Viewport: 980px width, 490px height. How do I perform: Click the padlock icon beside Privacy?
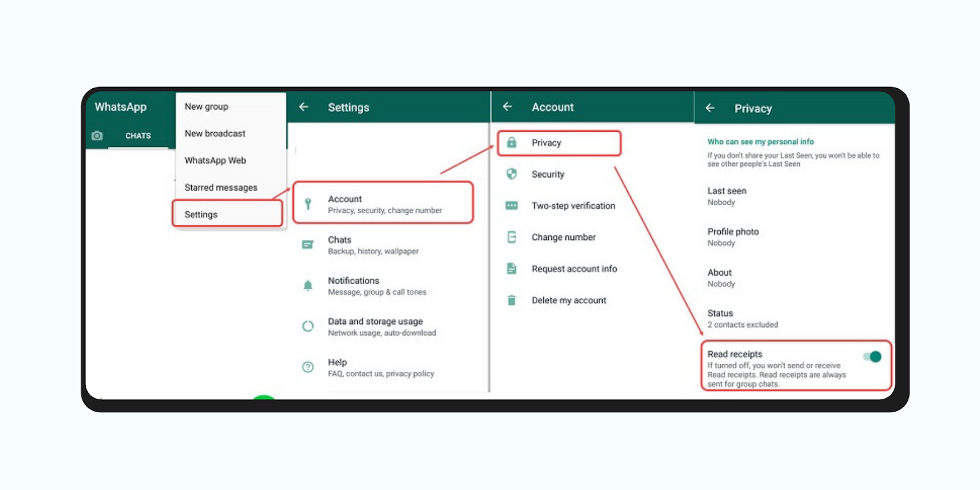click(511, 142)
